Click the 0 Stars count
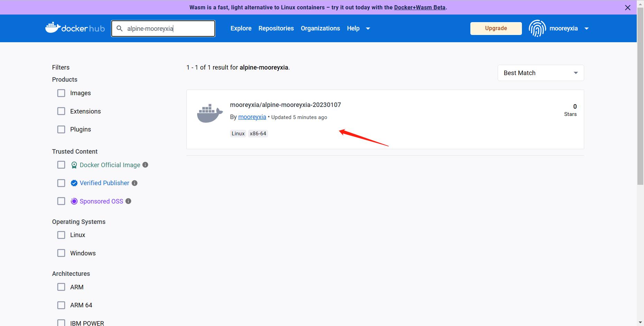This screenshot has height=326, width=644. point(570,110)
